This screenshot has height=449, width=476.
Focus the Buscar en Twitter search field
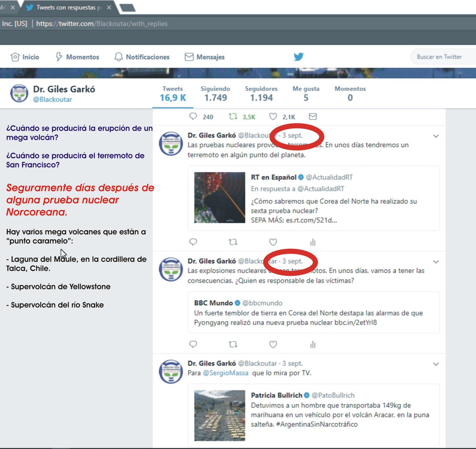click(443, 57)
